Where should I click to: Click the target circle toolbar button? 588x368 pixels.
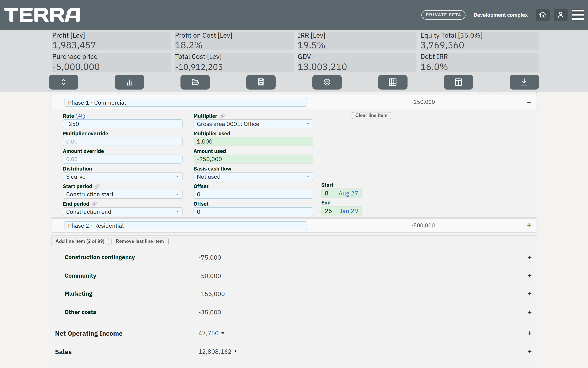pyautogui.click(x=327, y=82)
